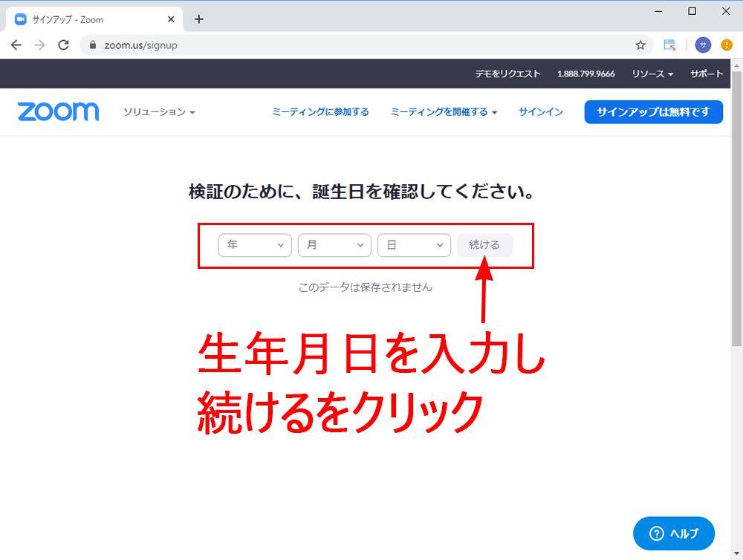743x560 pixels.
Task: Click the サインイン link
Action: pyautogui.click(x=541, y=112)
